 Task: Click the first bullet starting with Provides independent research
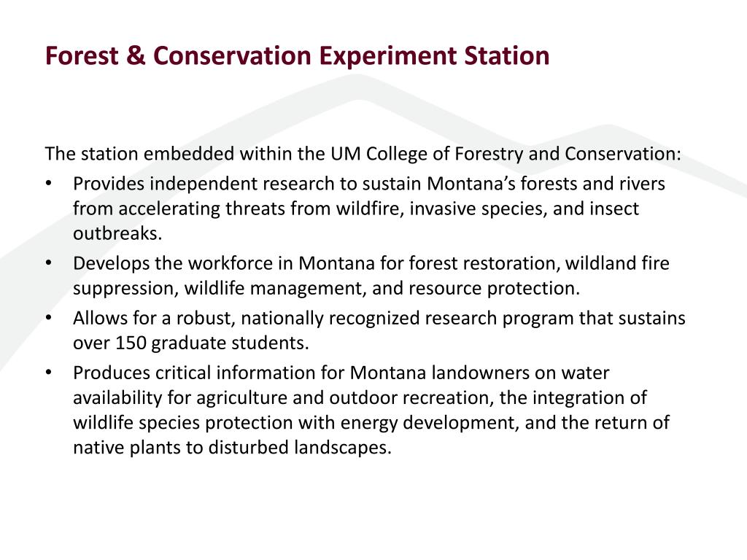pyautogui.click(x=368, y=209)
